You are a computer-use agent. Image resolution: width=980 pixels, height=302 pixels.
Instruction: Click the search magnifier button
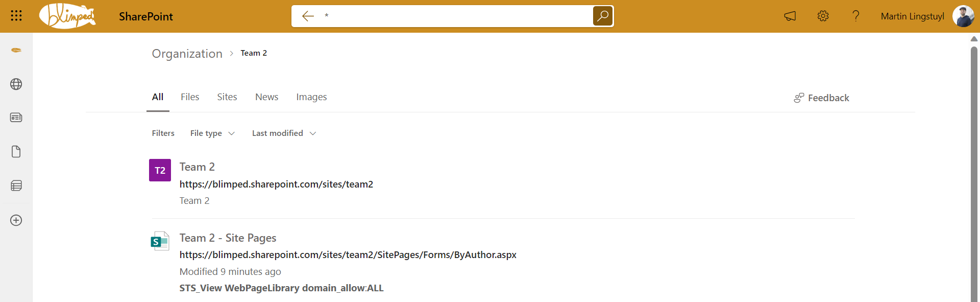pos(603,16)
